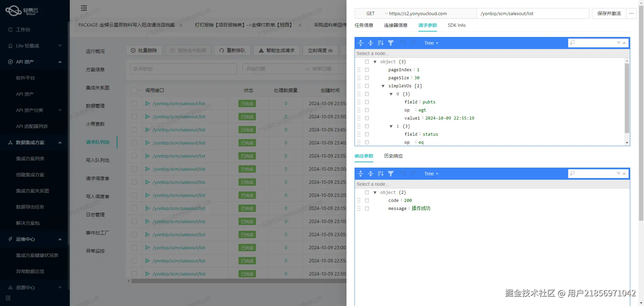Collapse the simpleVOs node

pyautogui.click(x=383, y=86)
